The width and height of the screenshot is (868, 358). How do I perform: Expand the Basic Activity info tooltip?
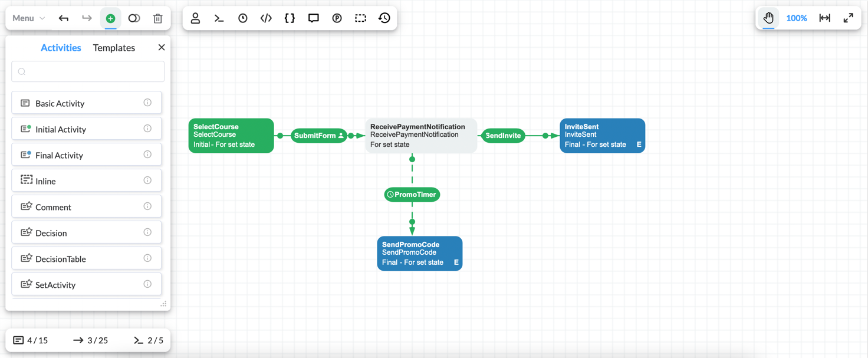[x=147, y=102]
